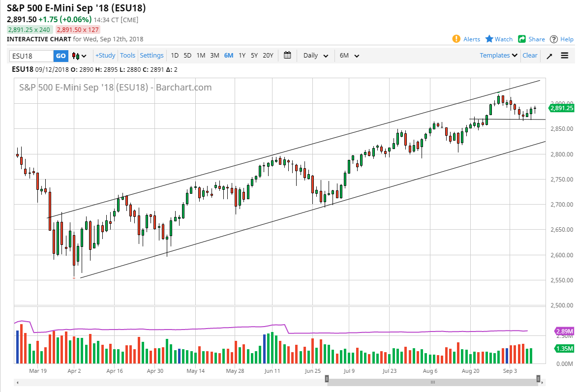
Task: Switch chart range to 1Y
Action: click(242, 56)
